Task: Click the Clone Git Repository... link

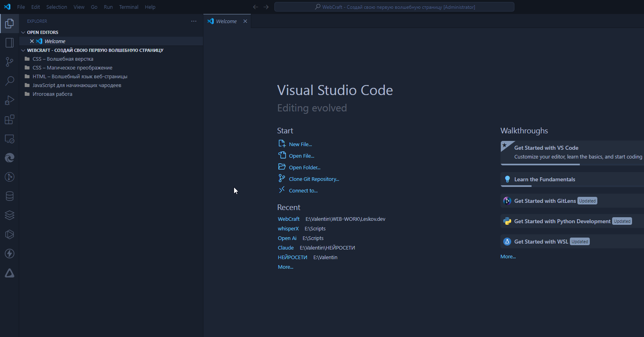Action: [x=314, y=179]
